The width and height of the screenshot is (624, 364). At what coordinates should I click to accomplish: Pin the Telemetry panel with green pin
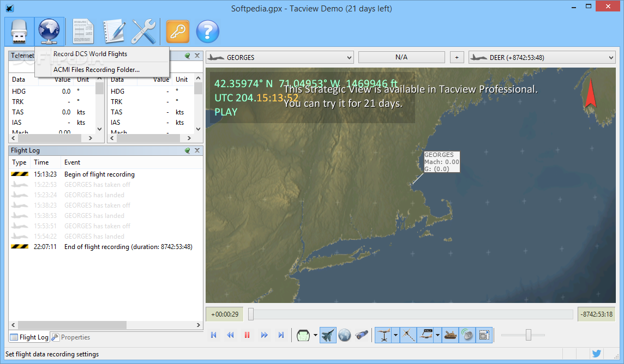[x=188, y=56]
